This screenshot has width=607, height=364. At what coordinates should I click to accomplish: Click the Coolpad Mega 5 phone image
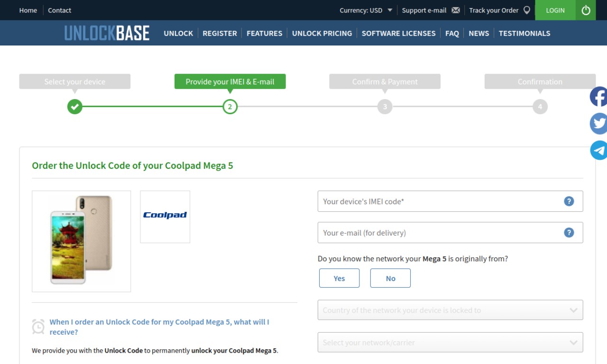[81, 241]
